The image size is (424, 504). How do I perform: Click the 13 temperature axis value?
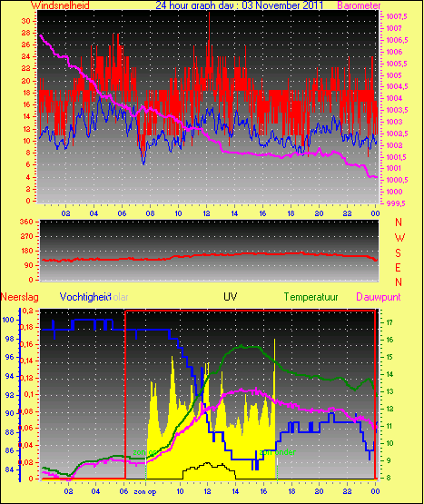point(389,391)
